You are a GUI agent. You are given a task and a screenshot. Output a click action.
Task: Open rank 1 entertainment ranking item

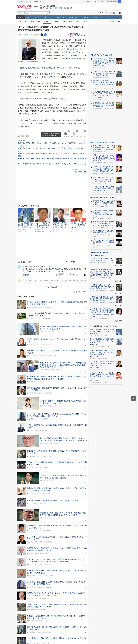point(106,63)
